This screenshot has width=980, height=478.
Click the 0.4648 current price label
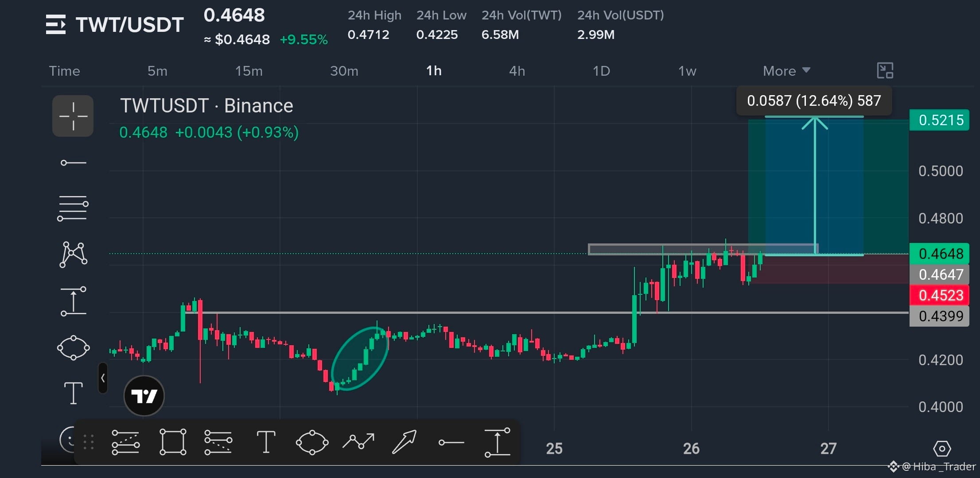tap(940, 254)
